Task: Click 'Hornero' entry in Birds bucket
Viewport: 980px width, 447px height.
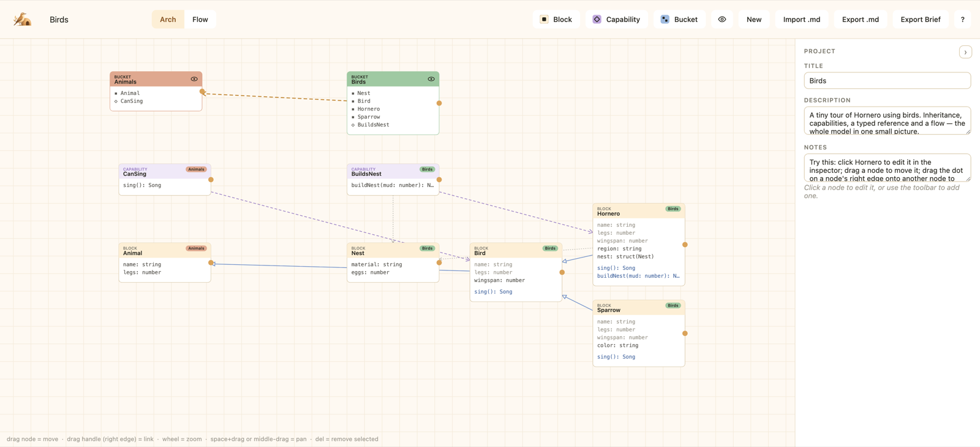Action: coord(369,109)
